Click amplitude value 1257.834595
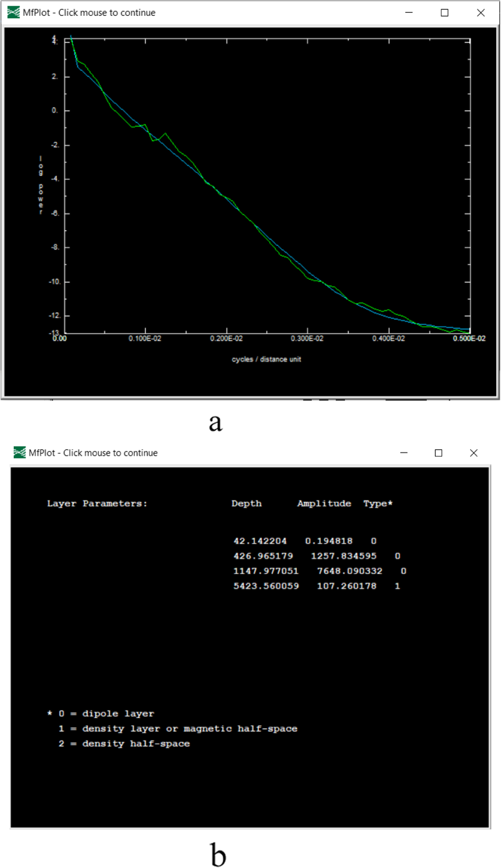501x868 pixels. click(344, 556)
